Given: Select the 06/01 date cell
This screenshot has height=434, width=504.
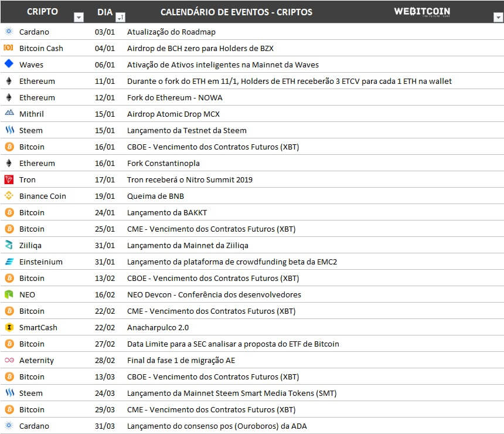Looking at the screenshot, I should [105, 65].
